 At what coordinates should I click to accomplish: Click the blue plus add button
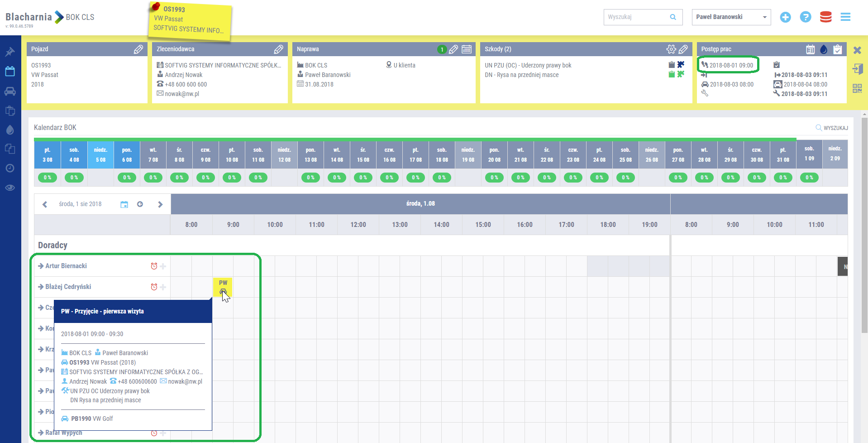(x=785, y=17)
